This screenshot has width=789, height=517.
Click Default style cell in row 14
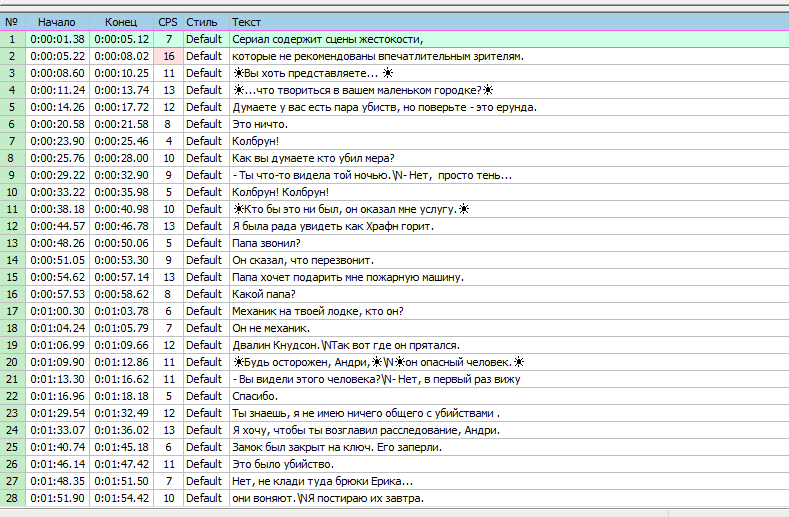[204, 261]
